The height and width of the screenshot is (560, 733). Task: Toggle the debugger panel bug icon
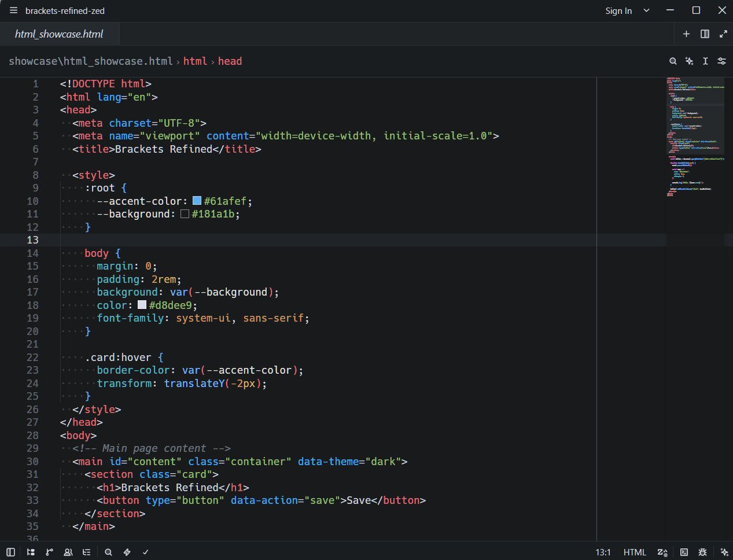click(702, 552)
